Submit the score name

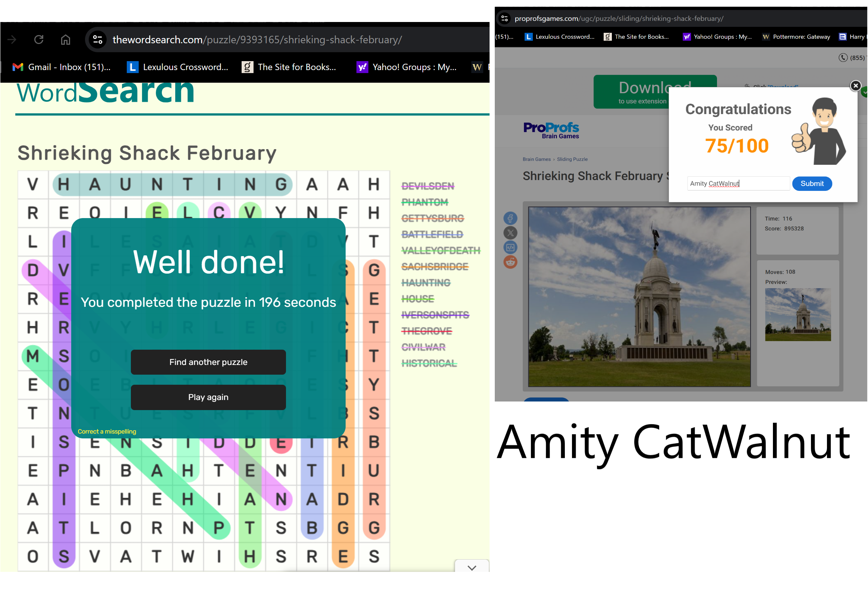[x=812, y=183]
